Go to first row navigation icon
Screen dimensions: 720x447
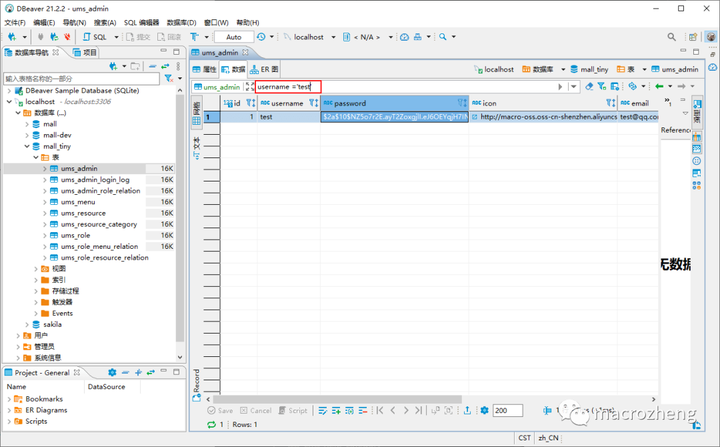(x=380, y=410)
